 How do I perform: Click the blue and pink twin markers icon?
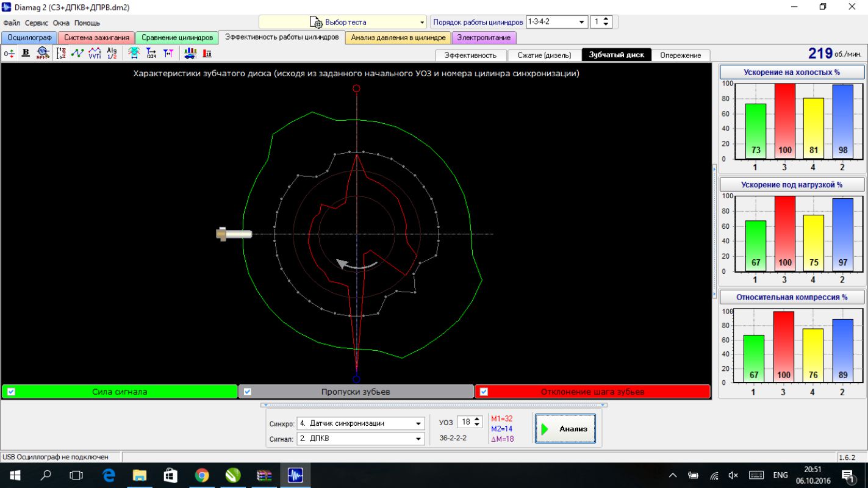(168, 53)
